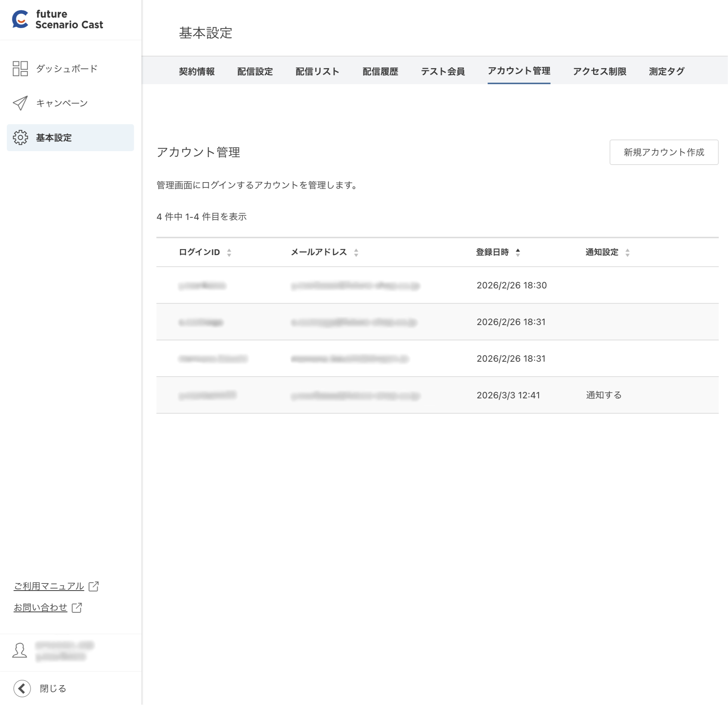The width and height of the screenshot is (728, 705).
Task: Open the 配信リスト tab
Action: coord(317,71)
